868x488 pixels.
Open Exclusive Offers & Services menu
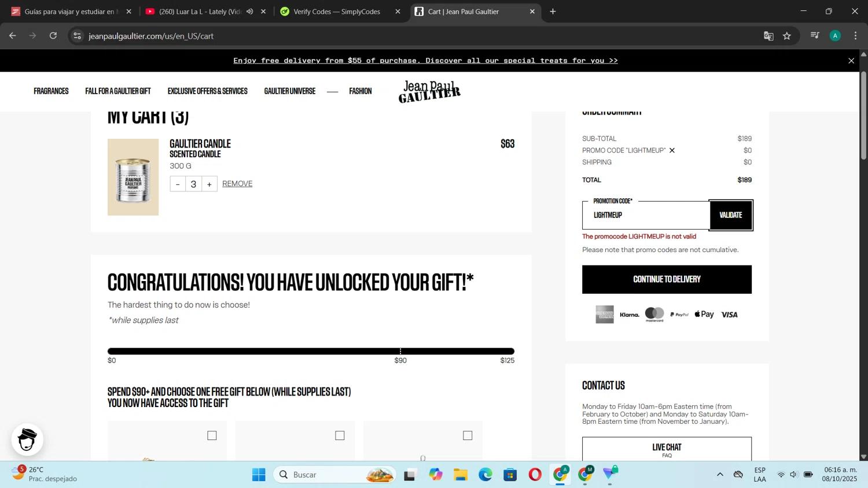click(208, 91)
